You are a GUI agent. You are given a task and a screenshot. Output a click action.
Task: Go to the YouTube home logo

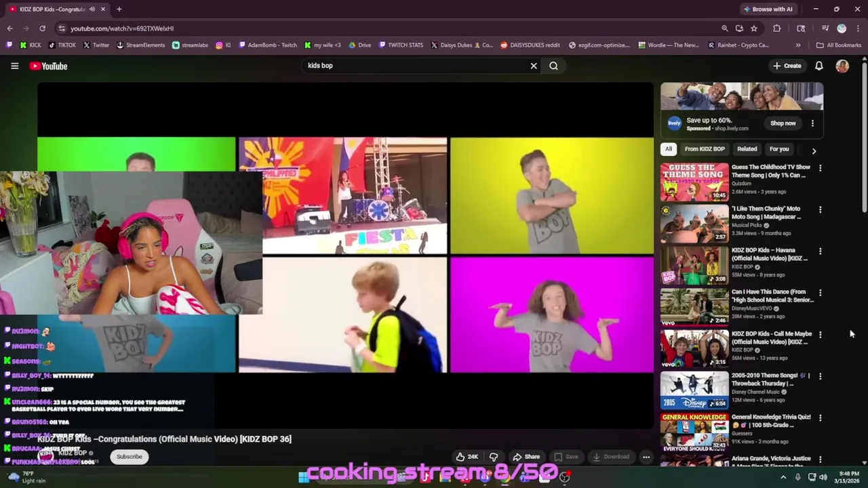click(x=48, y=66)
